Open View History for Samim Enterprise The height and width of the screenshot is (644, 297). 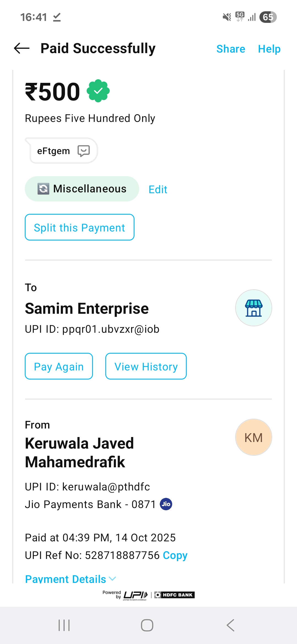coord(146,366)
